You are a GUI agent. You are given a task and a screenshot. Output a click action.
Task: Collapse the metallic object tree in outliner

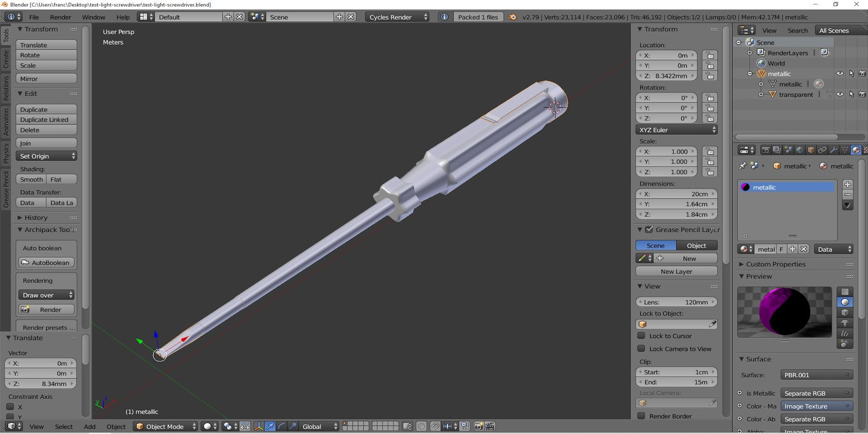coord(750,74)
